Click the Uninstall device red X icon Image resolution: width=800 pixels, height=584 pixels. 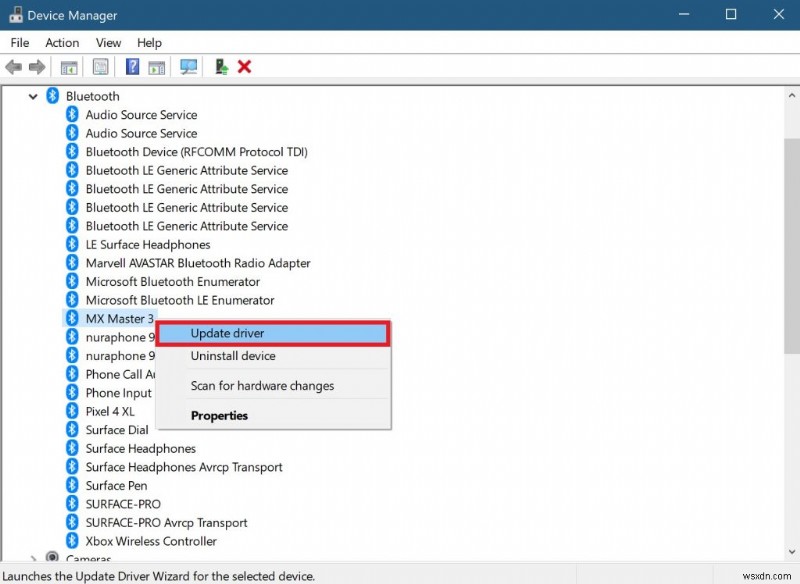point(246,66)
